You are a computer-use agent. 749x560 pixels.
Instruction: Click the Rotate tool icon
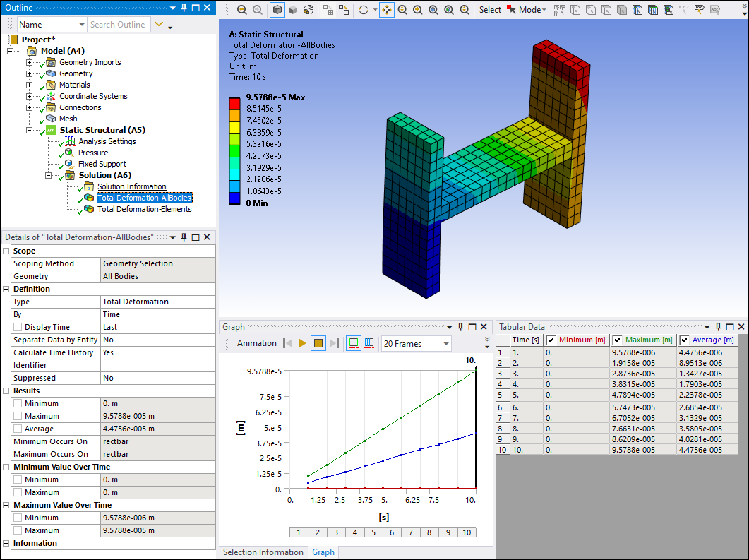[x=364, y=10]
